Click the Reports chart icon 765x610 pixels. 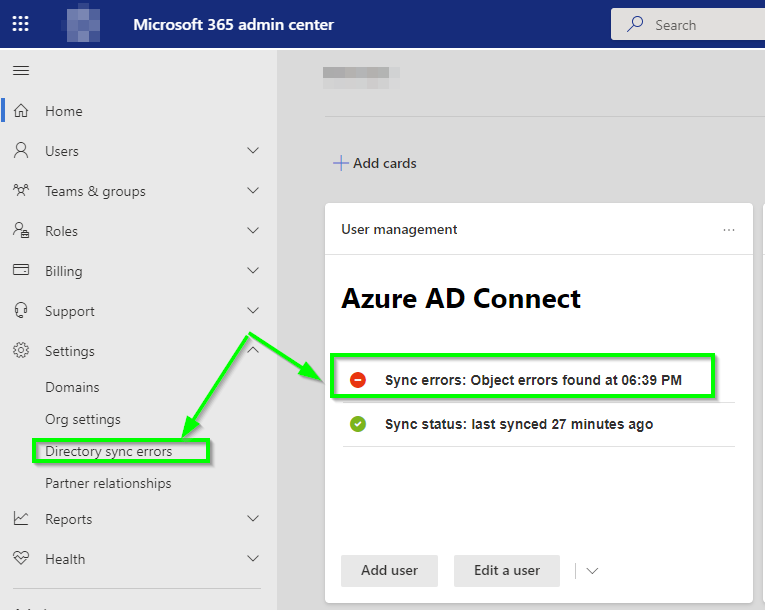21,518
